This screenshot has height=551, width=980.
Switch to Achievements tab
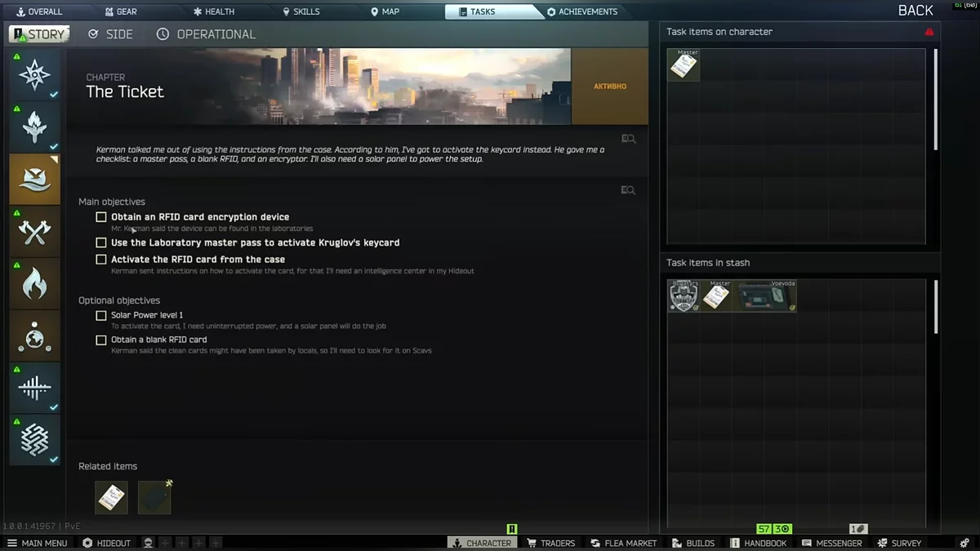point(582,11)
